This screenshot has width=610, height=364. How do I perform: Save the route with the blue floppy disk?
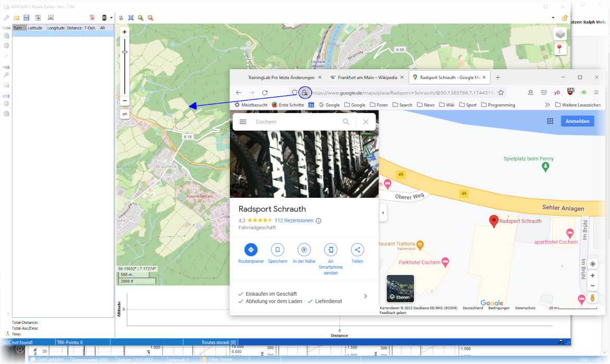point(27,18)
